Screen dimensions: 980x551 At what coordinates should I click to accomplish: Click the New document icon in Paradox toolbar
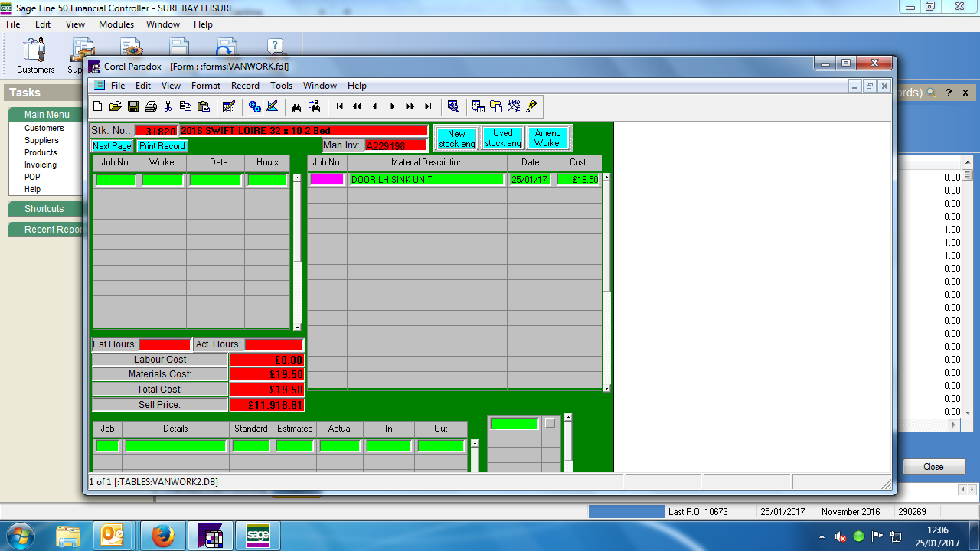[97, 106]
